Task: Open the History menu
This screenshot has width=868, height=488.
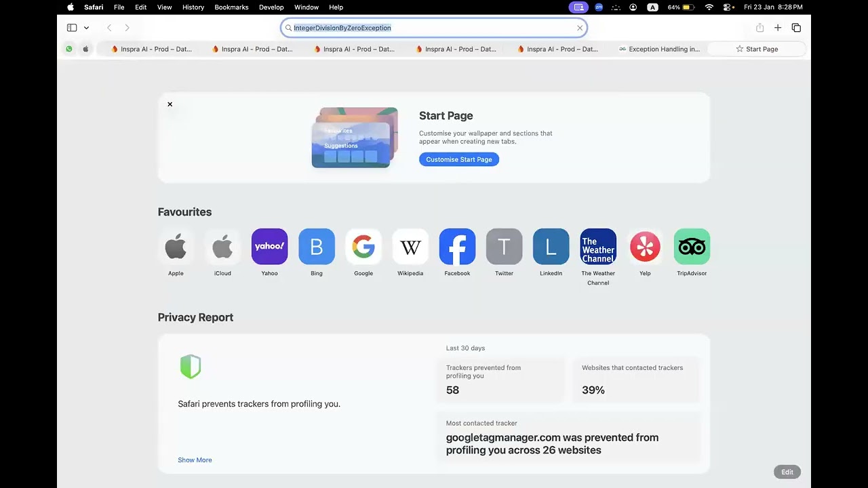Action: (x=193, y=7)
